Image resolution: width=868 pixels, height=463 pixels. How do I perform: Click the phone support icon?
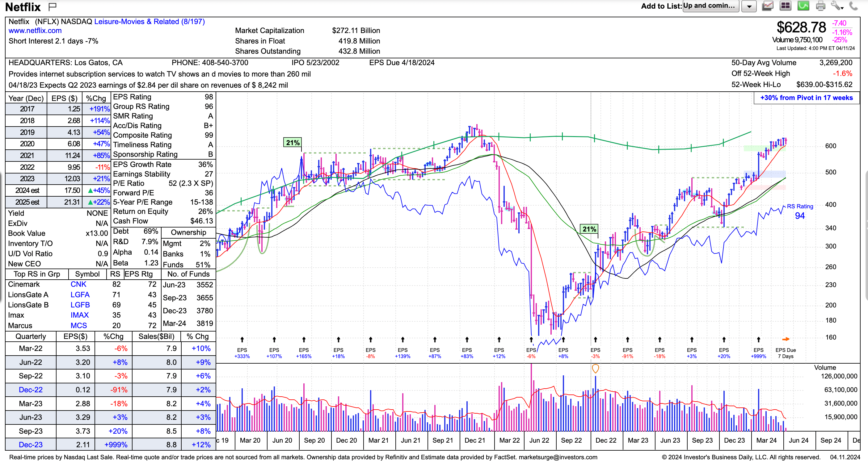pos(853,6)
